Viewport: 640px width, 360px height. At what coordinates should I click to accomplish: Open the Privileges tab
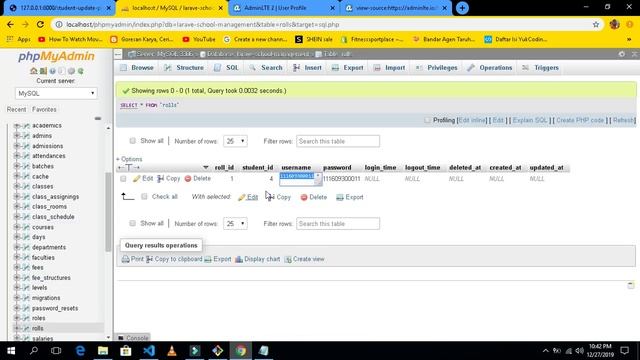(x=437, y=68)
